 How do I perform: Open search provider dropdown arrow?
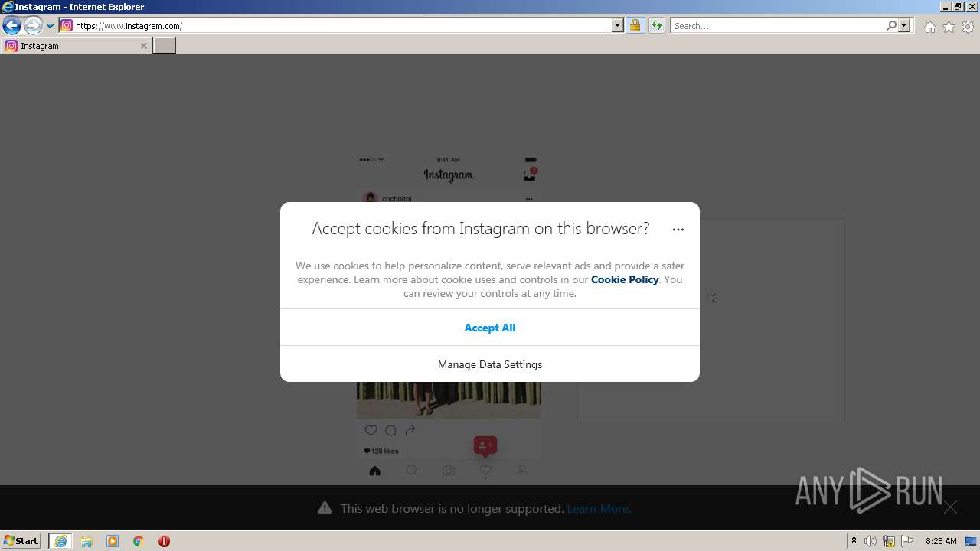pyautogui.click(x=904, y=25)
